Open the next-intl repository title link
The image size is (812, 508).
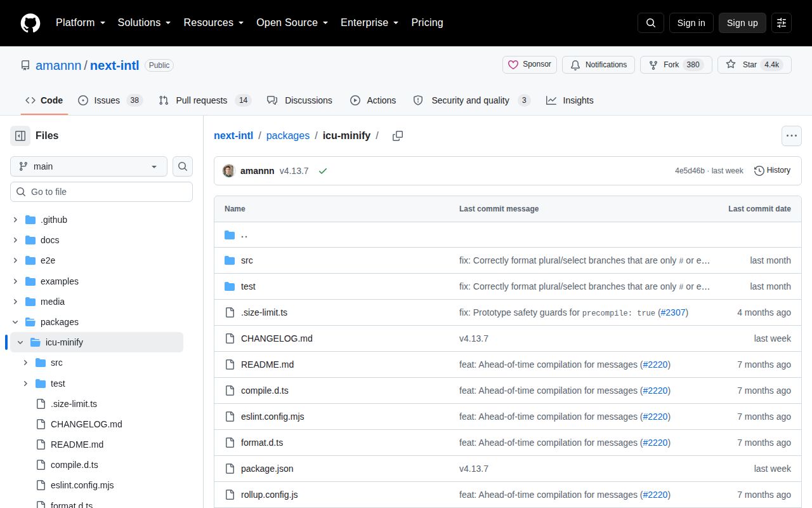click(114, 65)
